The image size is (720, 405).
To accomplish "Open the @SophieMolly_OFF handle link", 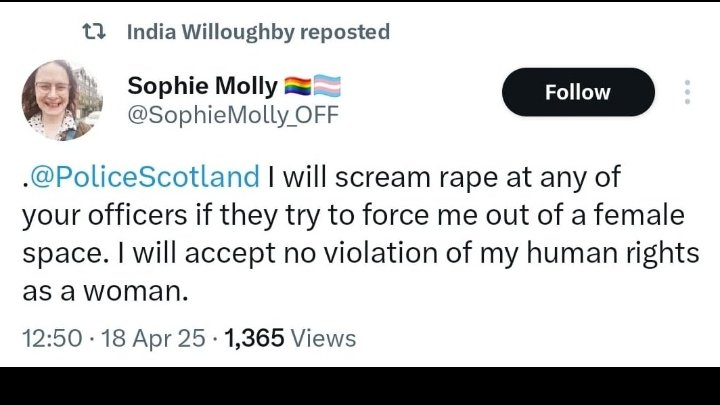I will pyautogui.click(x=232, y=117).
